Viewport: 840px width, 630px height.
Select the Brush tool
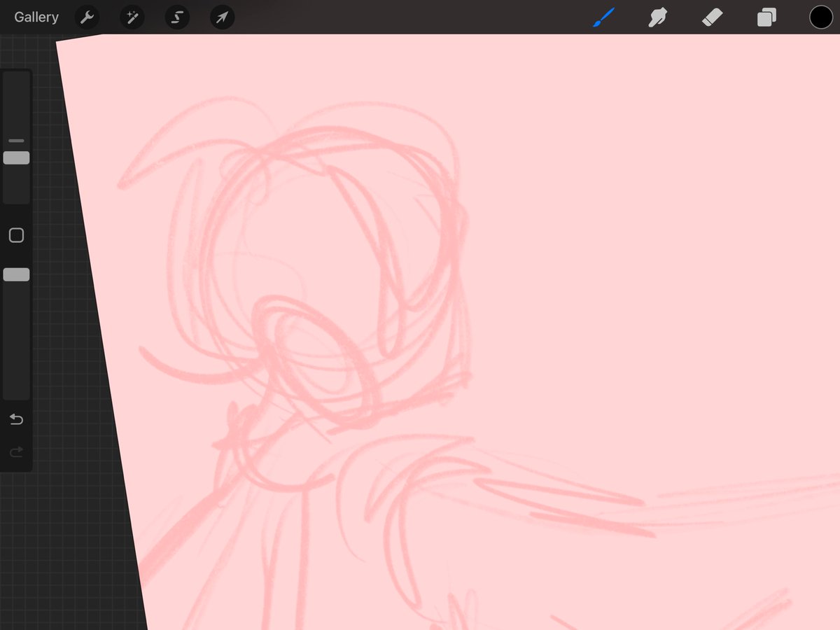pyautogui.click(x=603, y=17)
